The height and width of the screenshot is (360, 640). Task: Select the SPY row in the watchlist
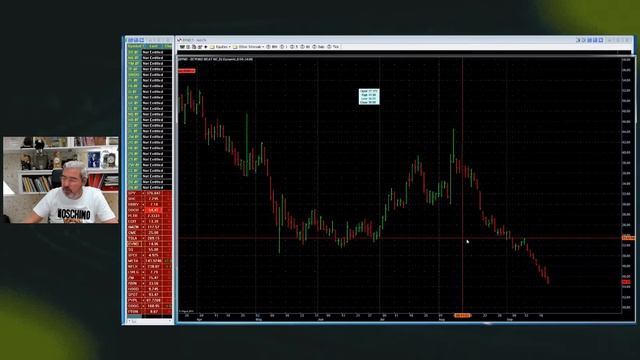coord(149,193)
